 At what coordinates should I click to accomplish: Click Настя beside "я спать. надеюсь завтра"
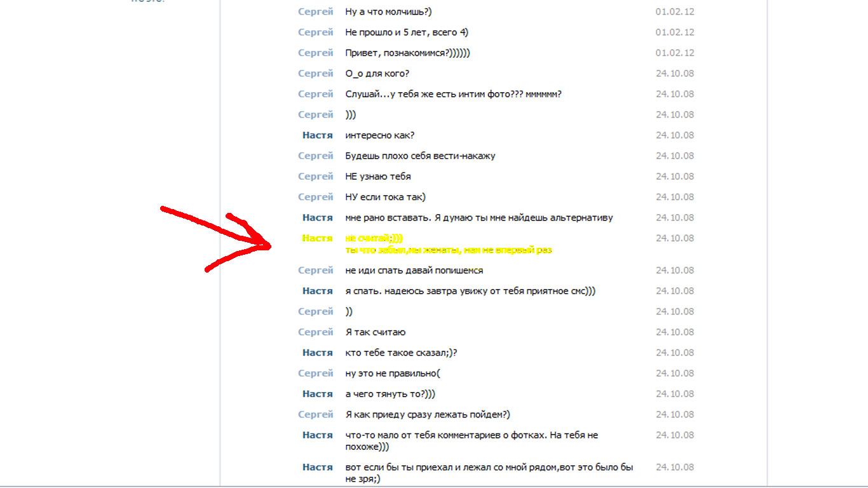coord(318,291)
